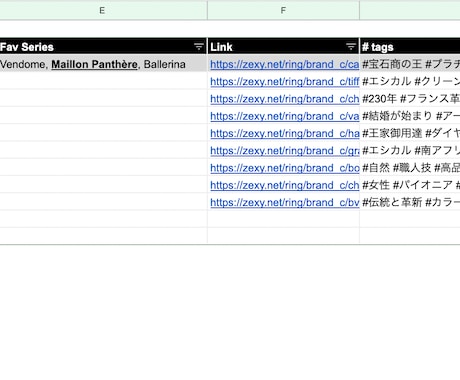This screenshot has width=460, height=380.
Task: Open the zexy brand_c/va link
Action: click(x=284, y=116)
